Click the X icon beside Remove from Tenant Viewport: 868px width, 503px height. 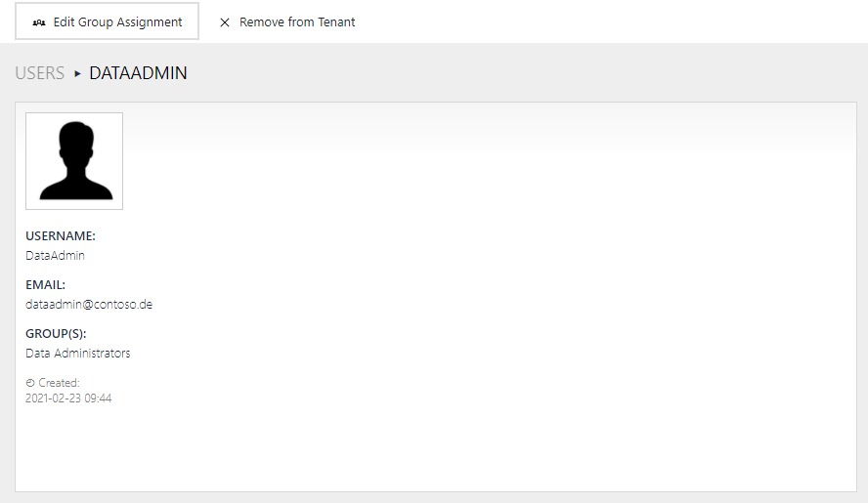pyautogui.click(x=225, y=22)
